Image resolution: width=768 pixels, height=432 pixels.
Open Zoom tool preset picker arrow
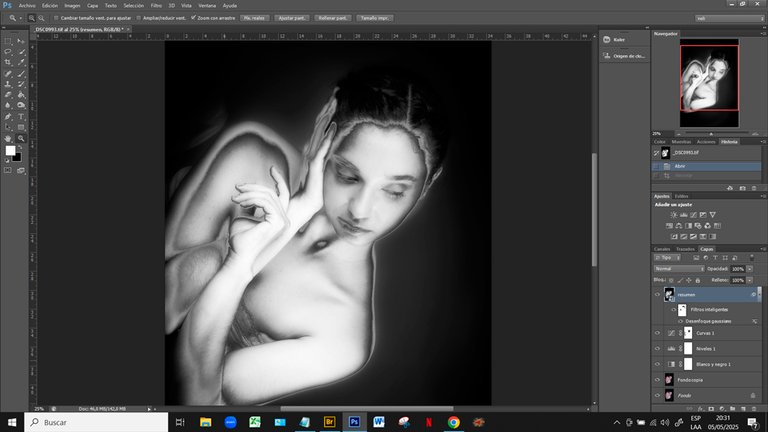[x=20, y=18]
